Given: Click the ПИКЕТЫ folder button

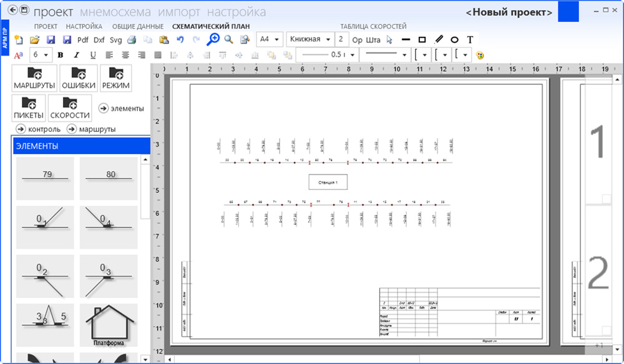Looking at the screenshot, I should (x=29, y=108).
